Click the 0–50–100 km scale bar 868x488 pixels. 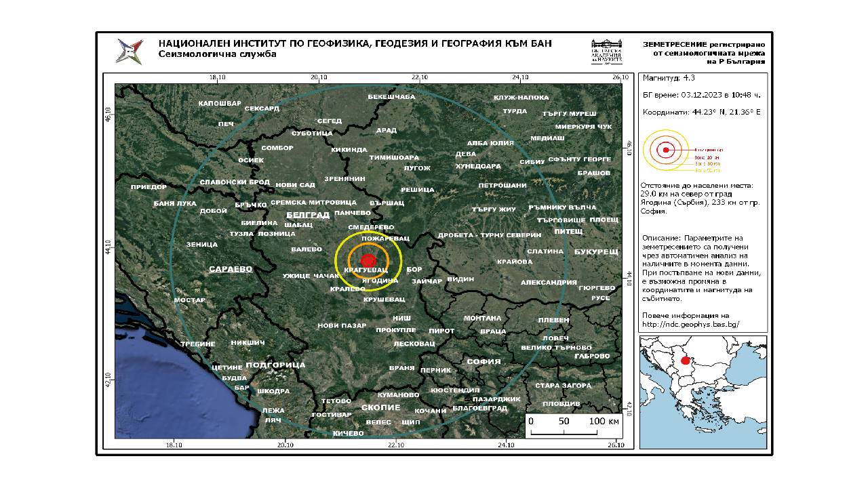tap(574, 426)
